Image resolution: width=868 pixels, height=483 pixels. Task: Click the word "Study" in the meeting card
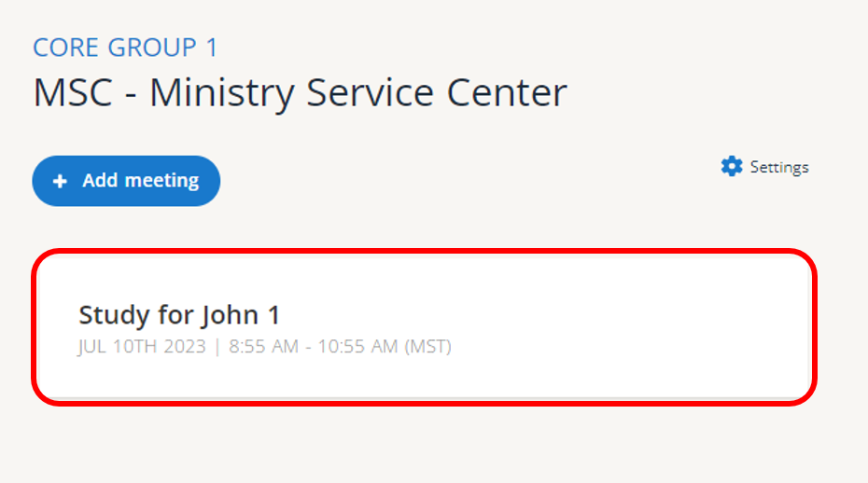tap(114, 314)
